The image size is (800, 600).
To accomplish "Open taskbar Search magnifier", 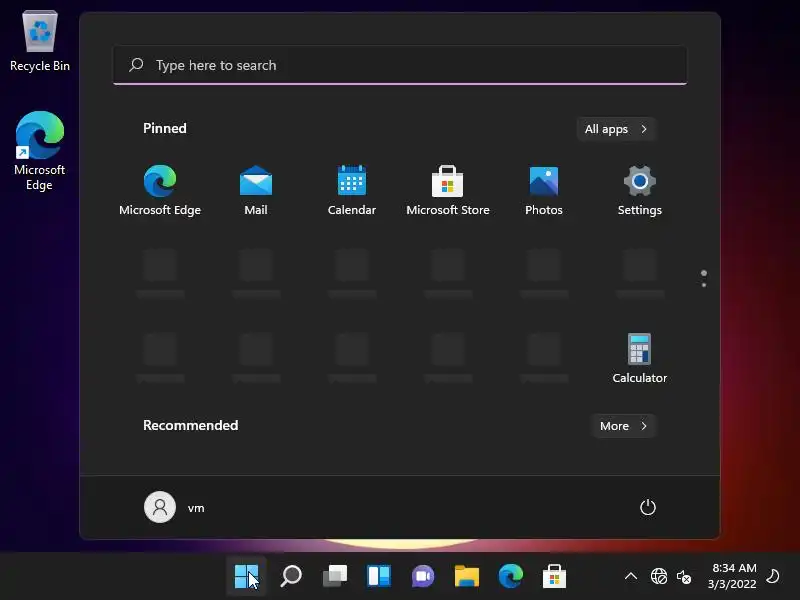I will [x=291, y=577].
